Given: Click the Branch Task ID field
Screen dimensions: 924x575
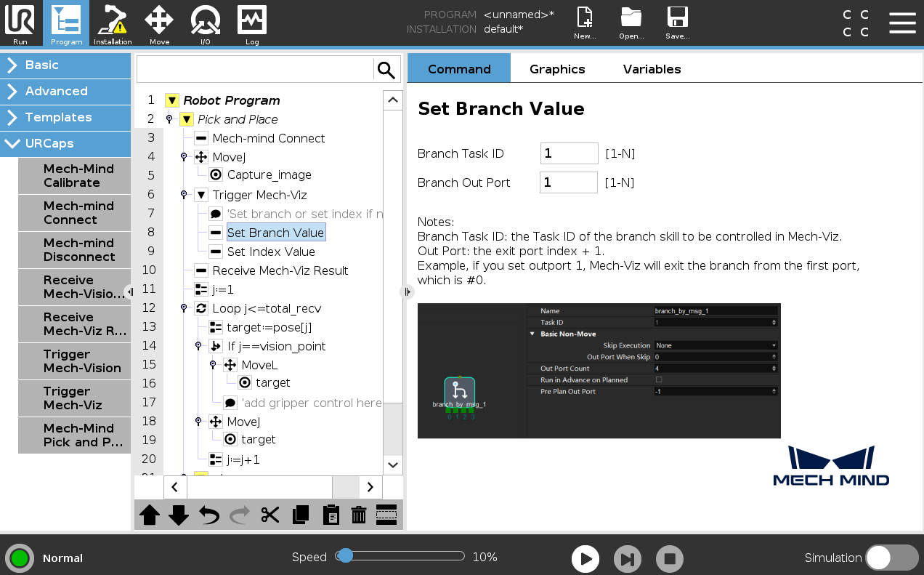Looking at the screenshot, I should pyautogui.click(x=569, y=153).
